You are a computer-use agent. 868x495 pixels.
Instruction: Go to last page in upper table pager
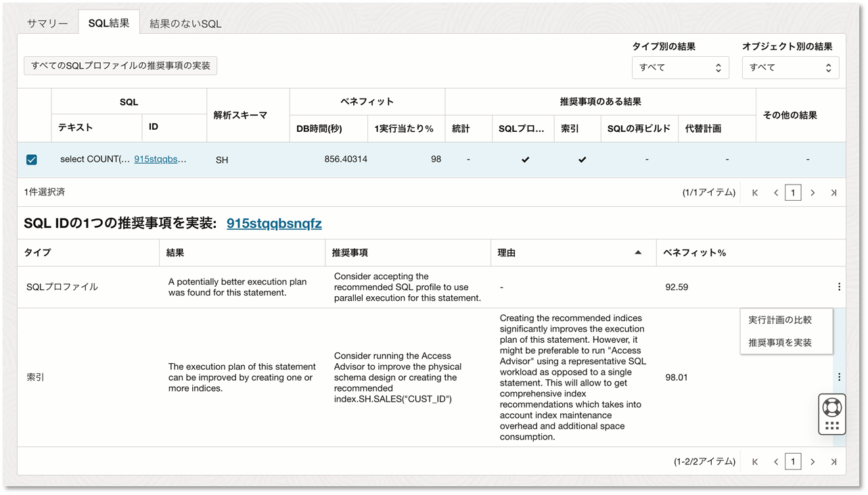click(833, 193)
